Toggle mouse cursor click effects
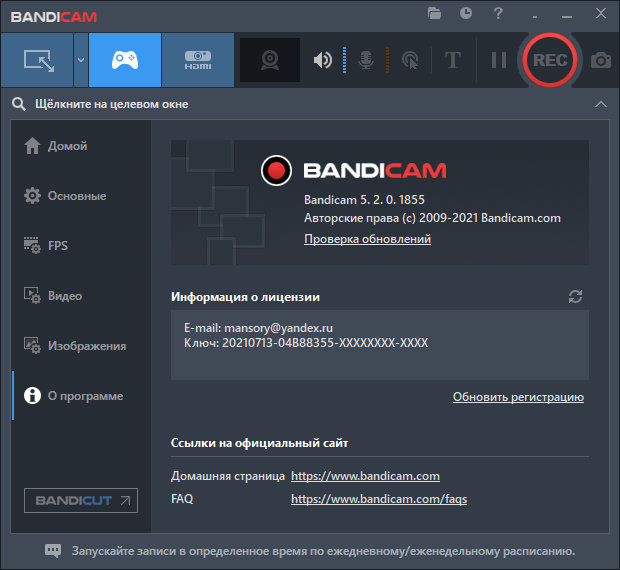The height and width of the screenshot is (570, 620). (x=409, y=60)
